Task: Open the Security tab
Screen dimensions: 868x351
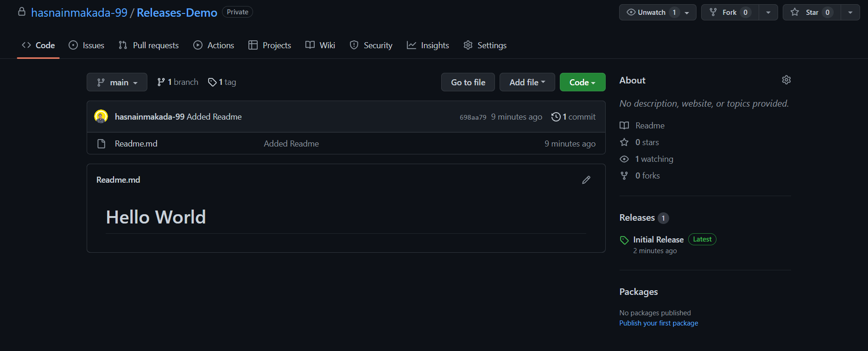Action: tap(371, 45)
